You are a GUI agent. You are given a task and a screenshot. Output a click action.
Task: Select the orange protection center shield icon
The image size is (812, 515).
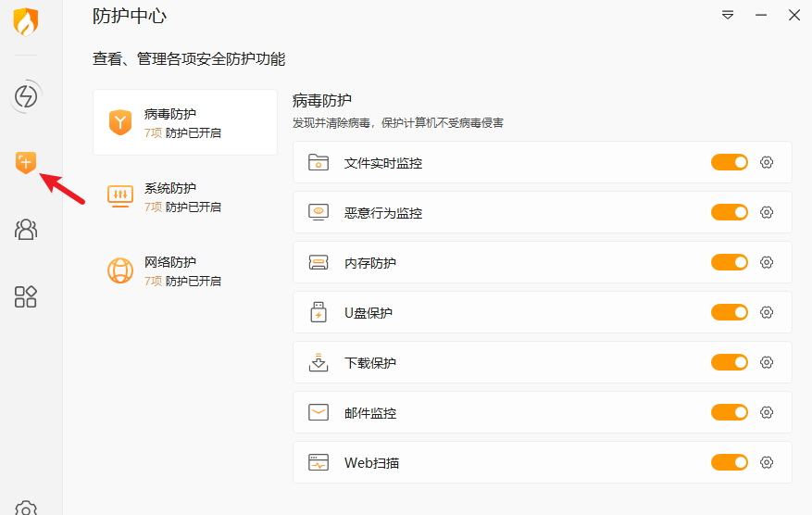click(25, 163)
